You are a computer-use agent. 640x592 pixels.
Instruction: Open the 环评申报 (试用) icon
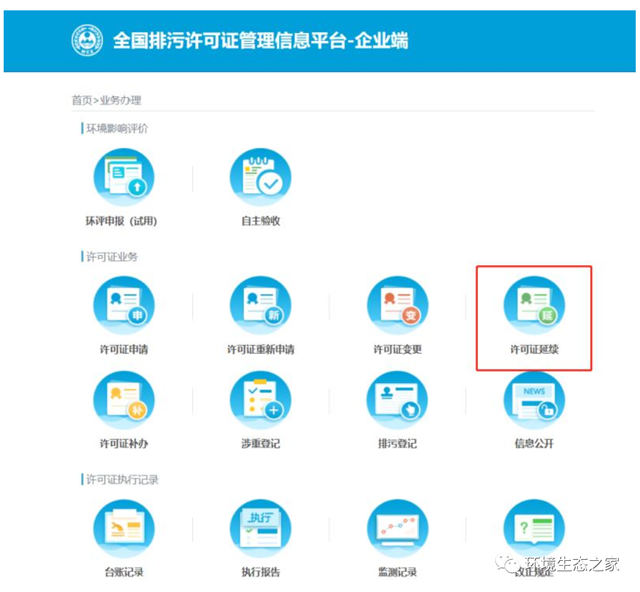(x=124, y=178)
